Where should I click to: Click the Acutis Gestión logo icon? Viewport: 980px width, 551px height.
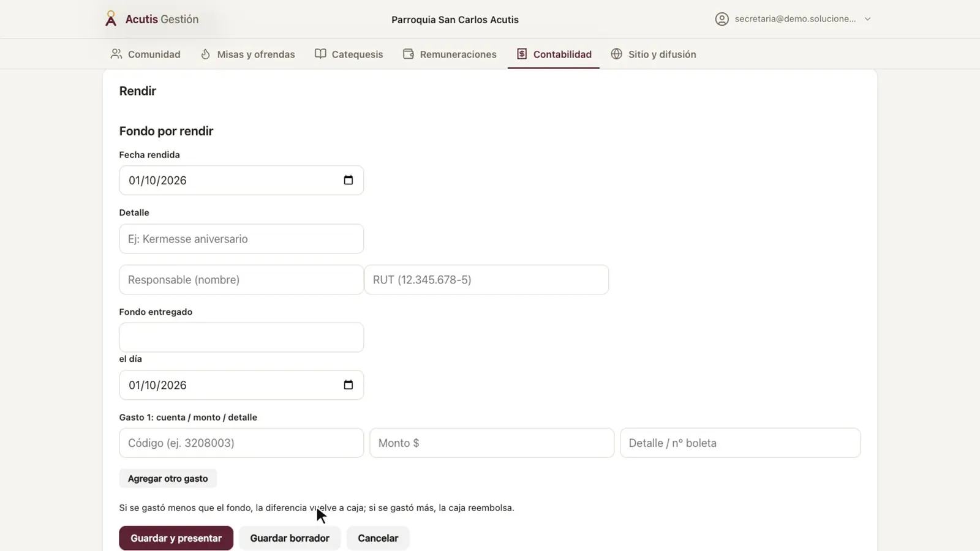tap(111, 19)
